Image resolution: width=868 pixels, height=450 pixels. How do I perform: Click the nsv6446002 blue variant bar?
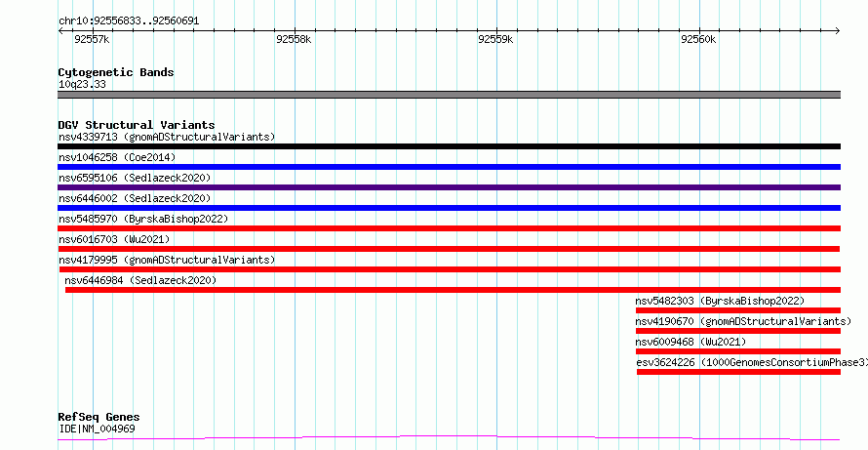pyautogui.click(x=449, y=208)
